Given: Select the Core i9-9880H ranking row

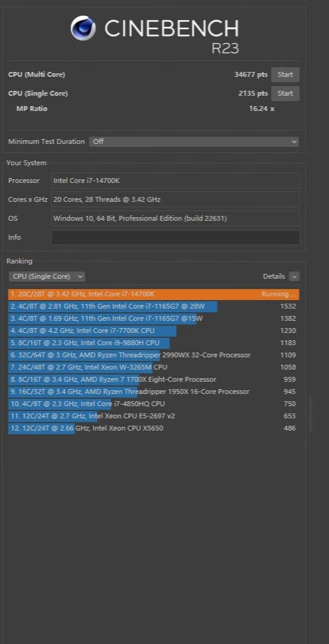Looking at the screenshot, I should (x=153, y=343).
